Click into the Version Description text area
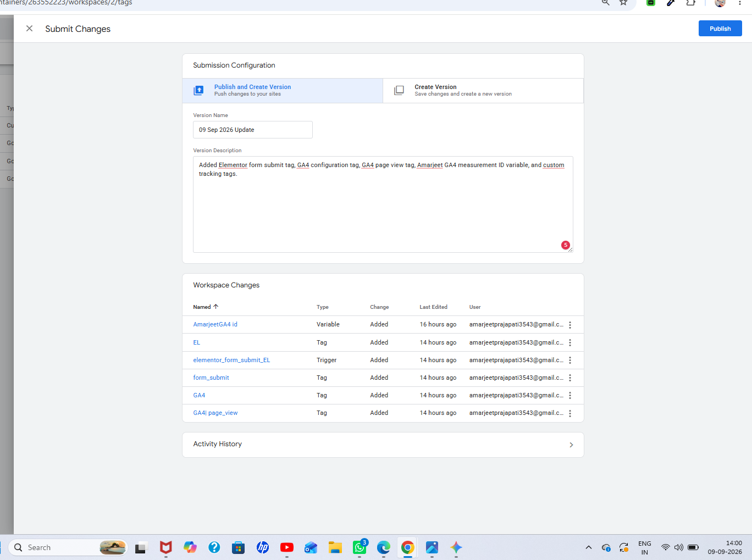This screenshot has height=560, width=752. coord(383,204)
